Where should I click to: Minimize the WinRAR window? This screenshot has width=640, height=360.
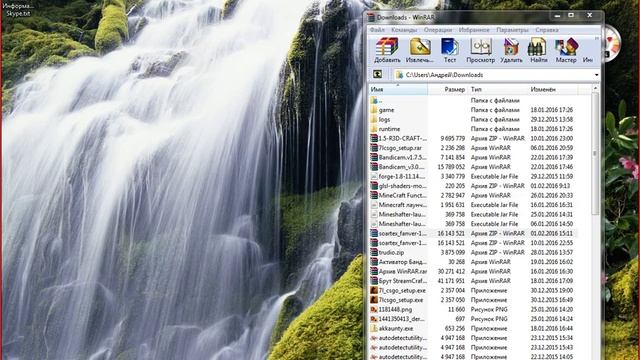(557, 16)
